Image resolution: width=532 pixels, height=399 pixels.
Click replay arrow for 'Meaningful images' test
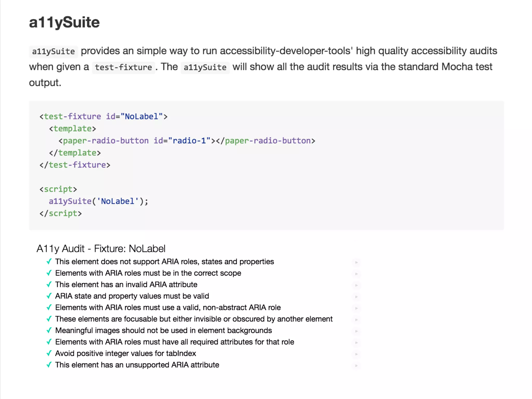(x=356, y=331)
